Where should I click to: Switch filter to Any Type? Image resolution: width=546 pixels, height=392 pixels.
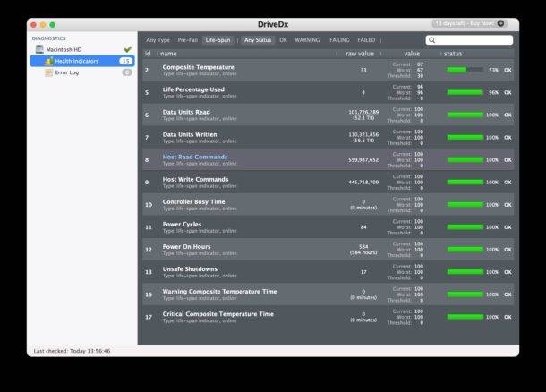[158, 40]
